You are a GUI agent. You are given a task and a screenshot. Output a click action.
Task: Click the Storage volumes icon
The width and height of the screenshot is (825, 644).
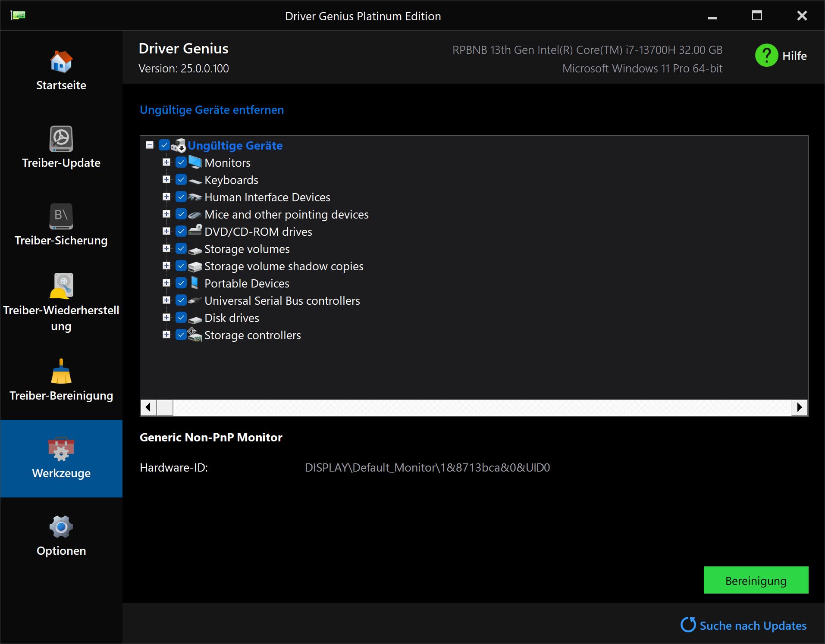(195, 250)
